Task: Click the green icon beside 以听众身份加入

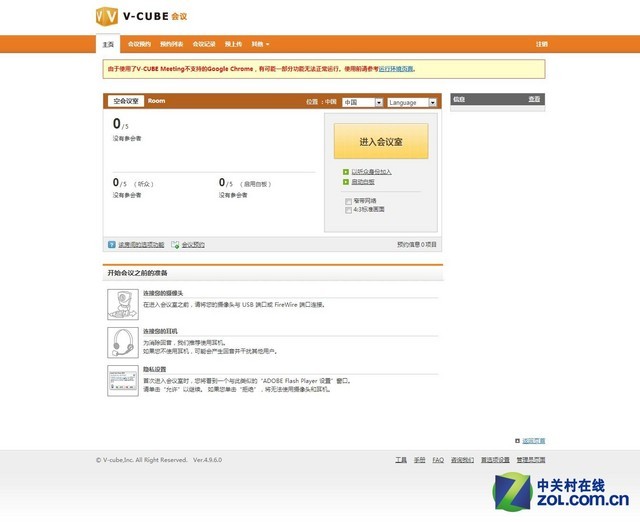Action: point(346,171)
